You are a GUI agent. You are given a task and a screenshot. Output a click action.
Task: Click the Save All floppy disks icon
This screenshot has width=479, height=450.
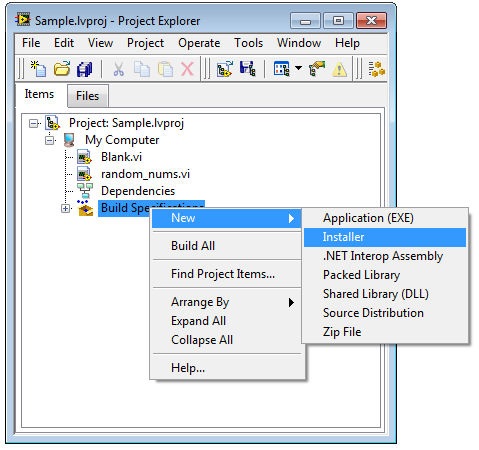[x=85, y=69]
